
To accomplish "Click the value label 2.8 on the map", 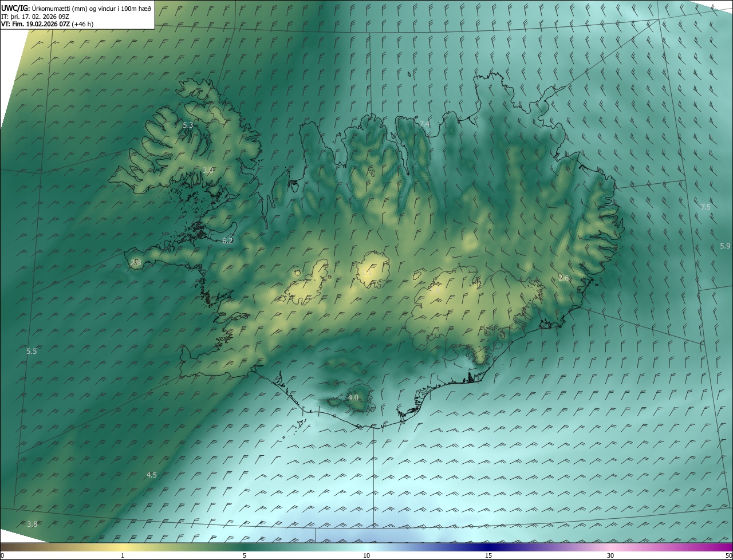I will pyautogui.click(x=136, y=262).
